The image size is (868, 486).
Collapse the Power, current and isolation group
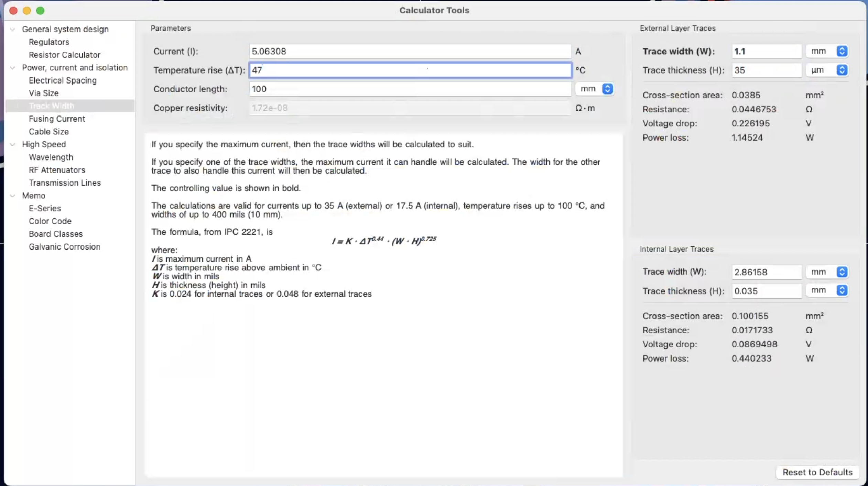click(13, 68)
